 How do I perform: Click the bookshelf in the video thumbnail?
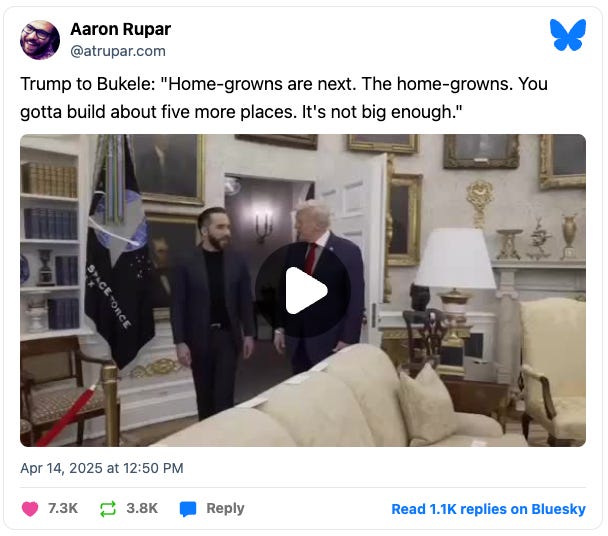[x=50, y=240]
